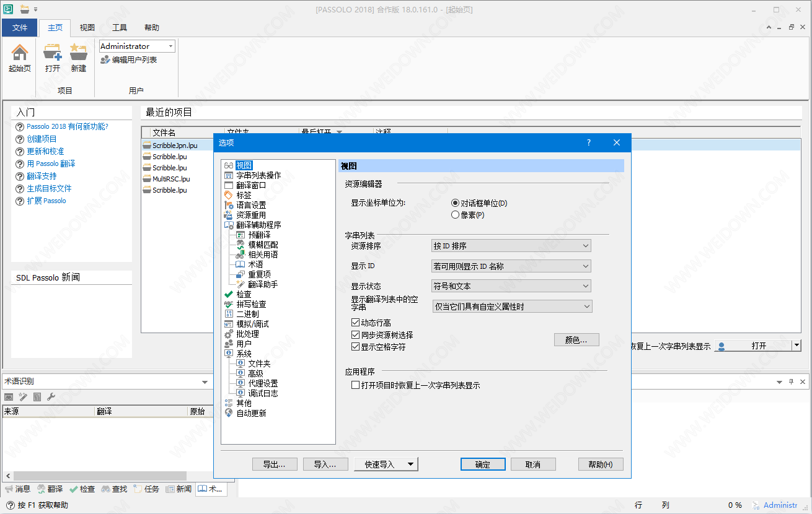812x514 pixels.
Task: Open the quick access toolbar customize arrow
Action: [35, 9]
